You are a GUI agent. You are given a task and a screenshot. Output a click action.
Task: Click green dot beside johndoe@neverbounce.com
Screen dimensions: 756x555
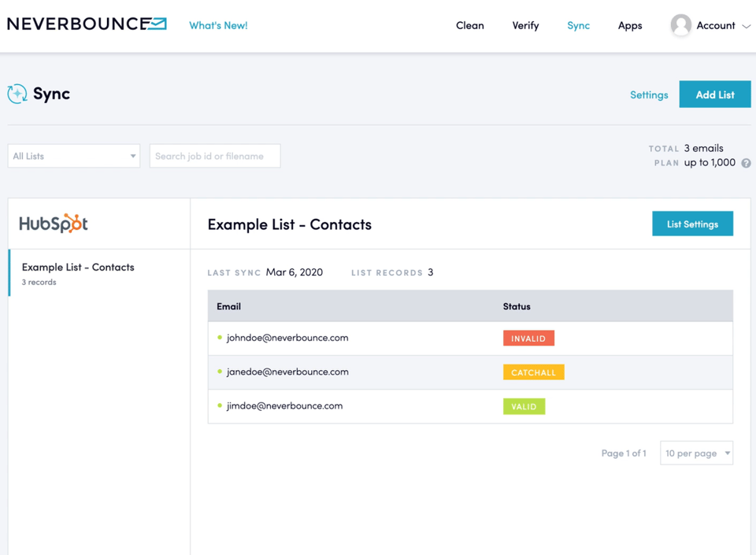pos(220,338)
